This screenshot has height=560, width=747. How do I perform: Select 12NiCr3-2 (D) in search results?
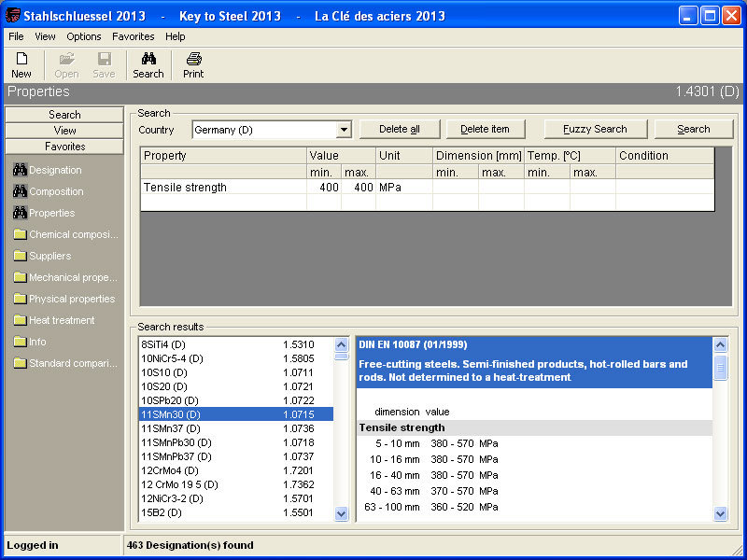236,498
